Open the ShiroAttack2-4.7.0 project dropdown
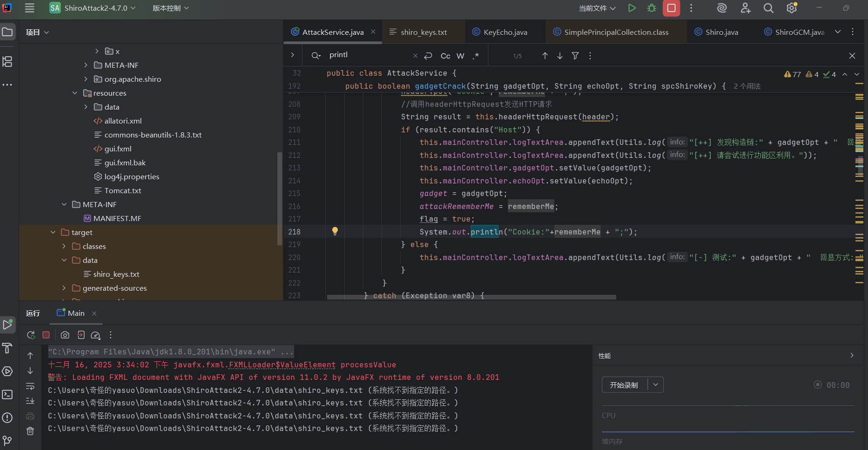Image resolution: width=868 pixels, height=450 pixels. [x=95, y=8]
